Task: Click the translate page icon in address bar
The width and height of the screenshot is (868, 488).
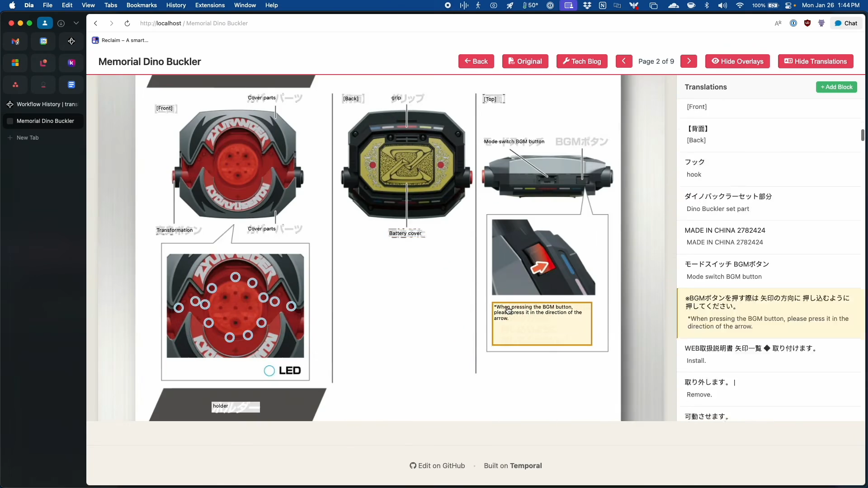Action: (x=778, y=23)
